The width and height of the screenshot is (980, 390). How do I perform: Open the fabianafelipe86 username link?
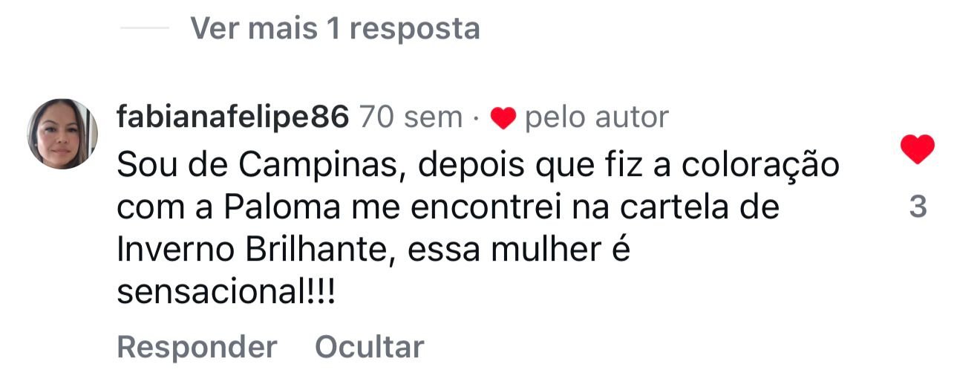coord(232,117)
